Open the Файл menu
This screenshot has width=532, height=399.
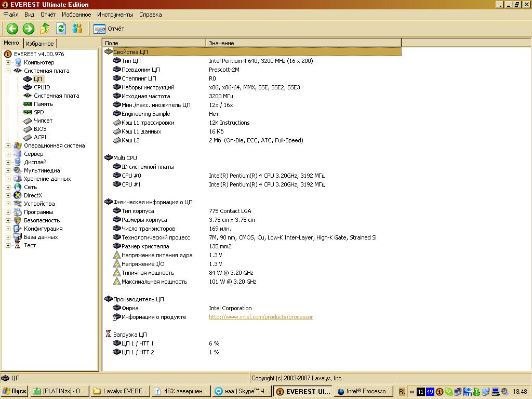pyautogui.click(x=11, y=15)
